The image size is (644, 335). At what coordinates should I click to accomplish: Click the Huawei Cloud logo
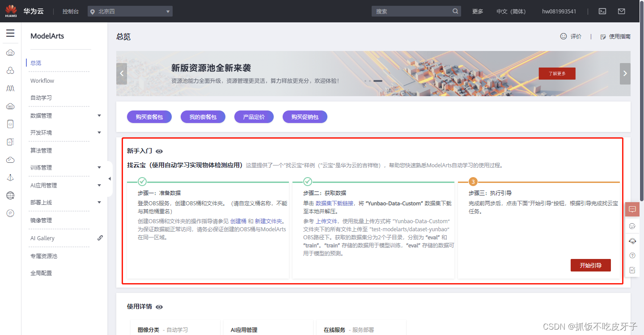[10, 11]
